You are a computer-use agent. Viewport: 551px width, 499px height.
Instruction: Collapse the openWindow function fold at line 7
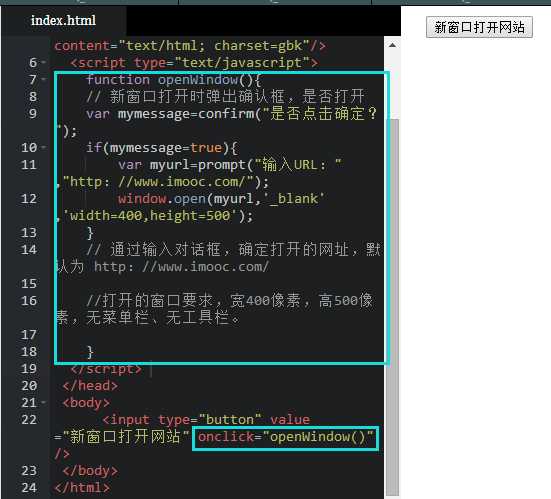point(44,79)
